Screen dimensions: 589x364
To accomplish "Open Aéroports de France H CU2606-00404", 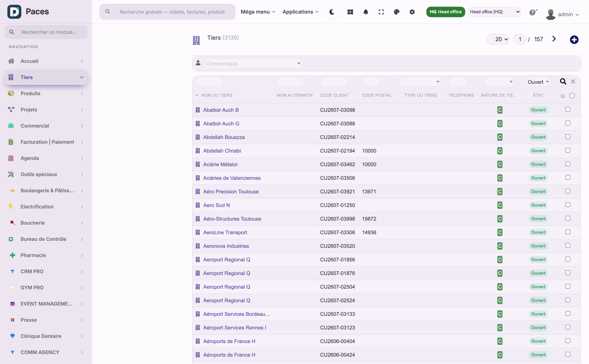I will pyautogui.click(x=229, y=341).
